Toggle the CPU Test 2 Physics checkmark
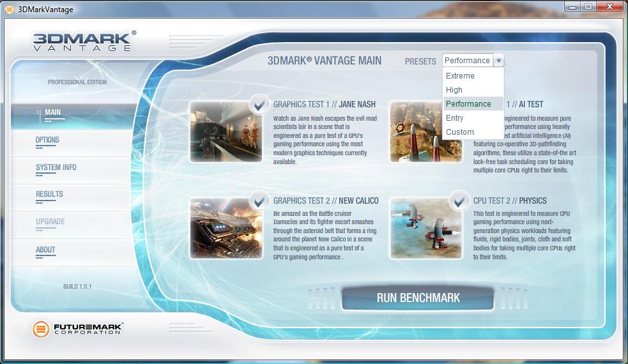 [459, 201]
